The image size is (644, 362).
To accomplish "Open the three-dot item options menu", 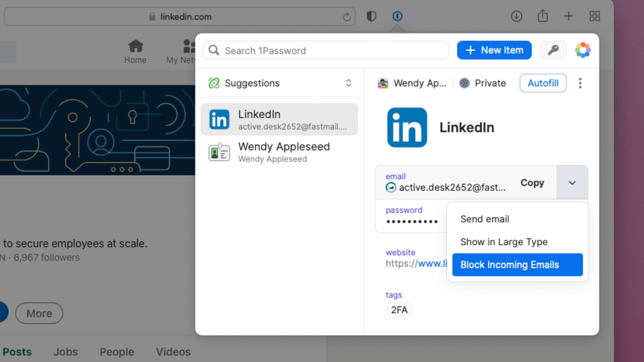I will [580, 83].
